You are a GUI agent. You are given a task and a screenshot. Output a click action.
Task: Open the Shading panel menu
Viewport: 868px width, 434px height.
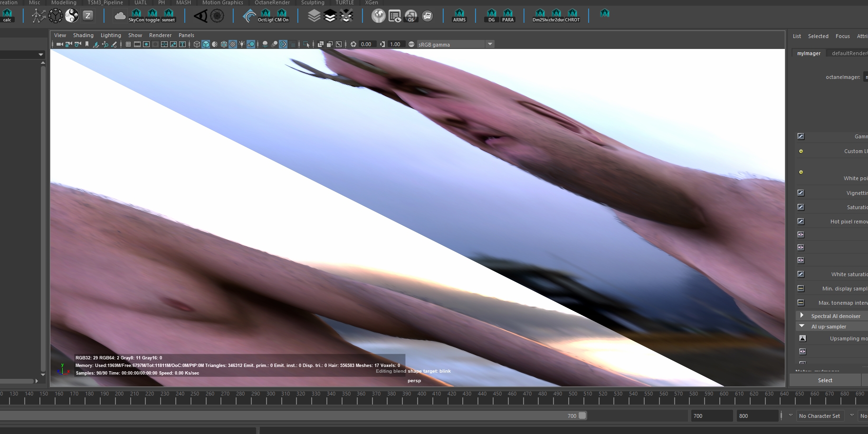click(83, 35)
